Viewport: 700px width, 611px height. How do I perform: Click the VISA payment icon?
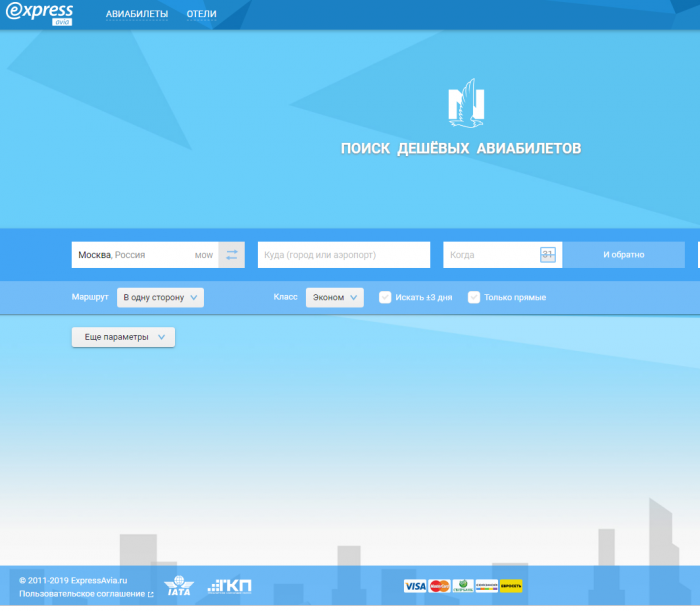coord(415,586)
